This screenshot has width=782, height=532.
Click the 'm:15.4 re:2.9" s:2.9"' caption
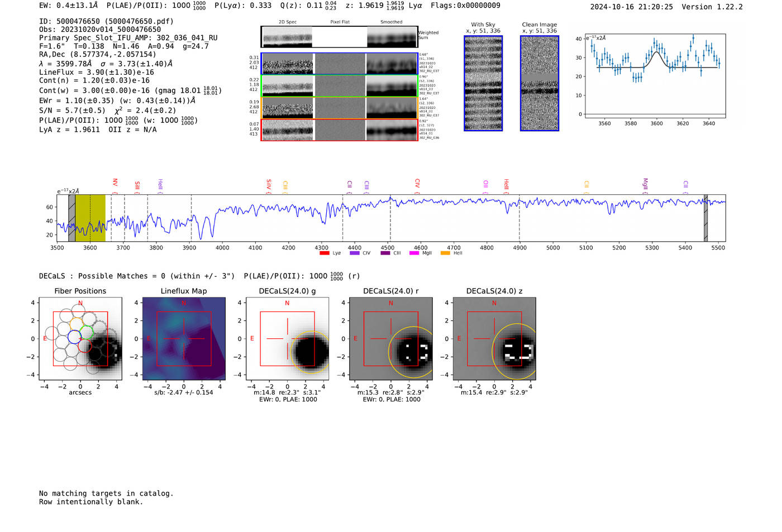(x=494, y=392)
